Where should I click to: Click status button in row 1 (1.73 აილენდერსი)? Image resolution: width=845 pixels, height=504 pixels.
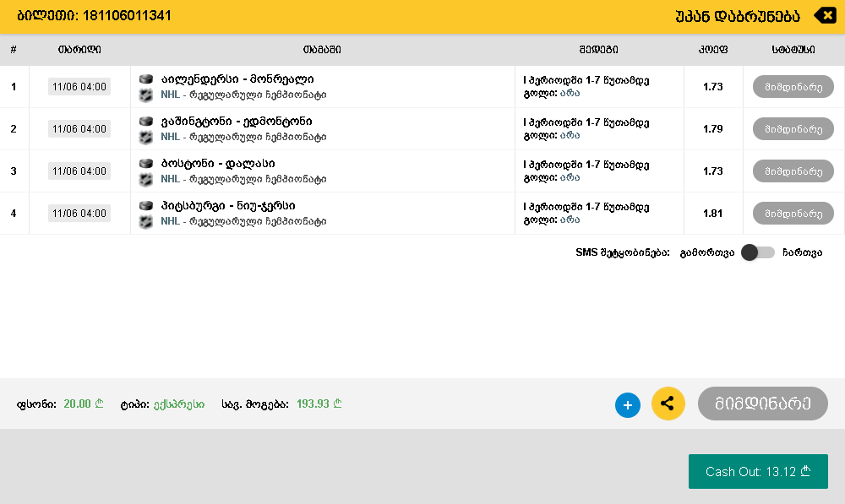(x=793, y=87)
